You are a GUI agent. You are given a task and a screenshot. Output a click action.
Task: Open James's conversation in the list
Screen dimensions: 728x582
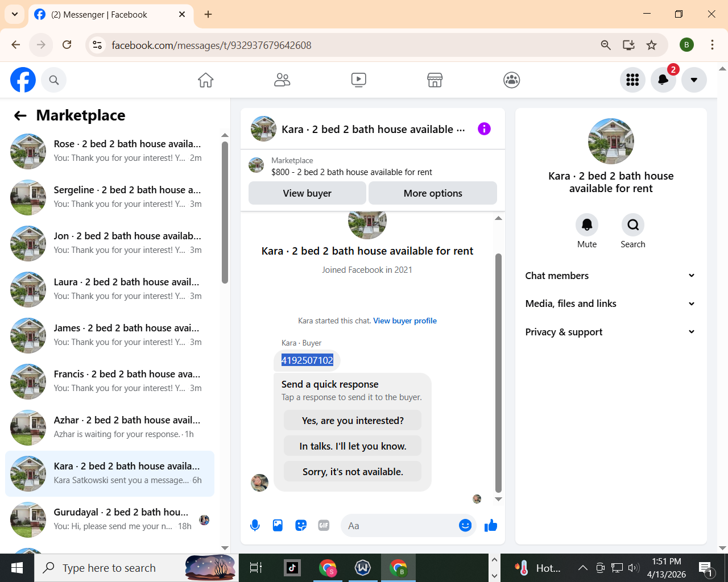point(109,335)
